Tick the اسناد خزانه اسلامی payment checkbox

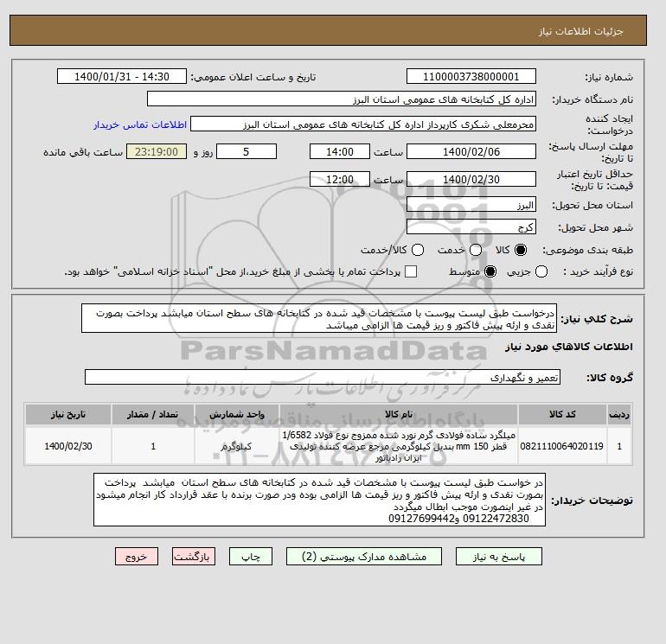point(411,271)
